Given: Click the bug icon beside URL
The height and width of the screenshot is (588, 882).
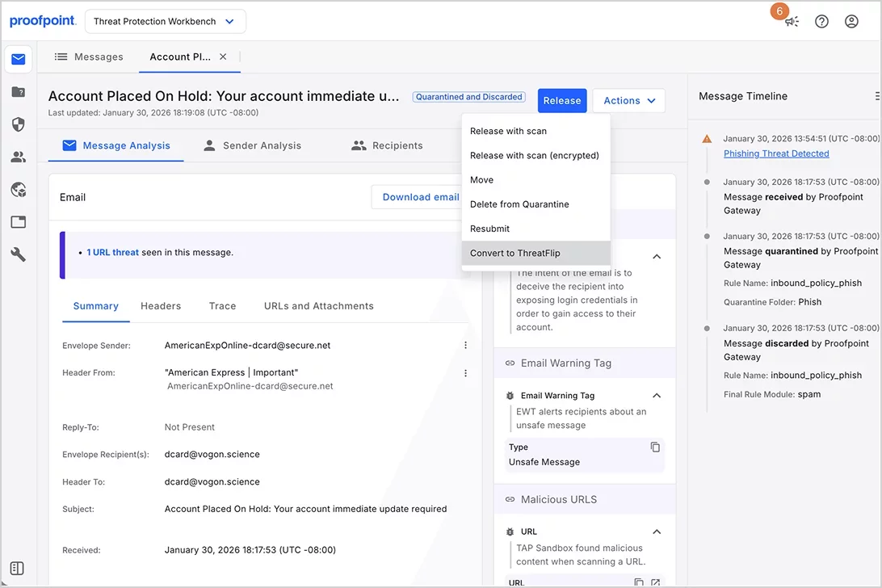Looking at the screenshot, I should pos(510,531).
